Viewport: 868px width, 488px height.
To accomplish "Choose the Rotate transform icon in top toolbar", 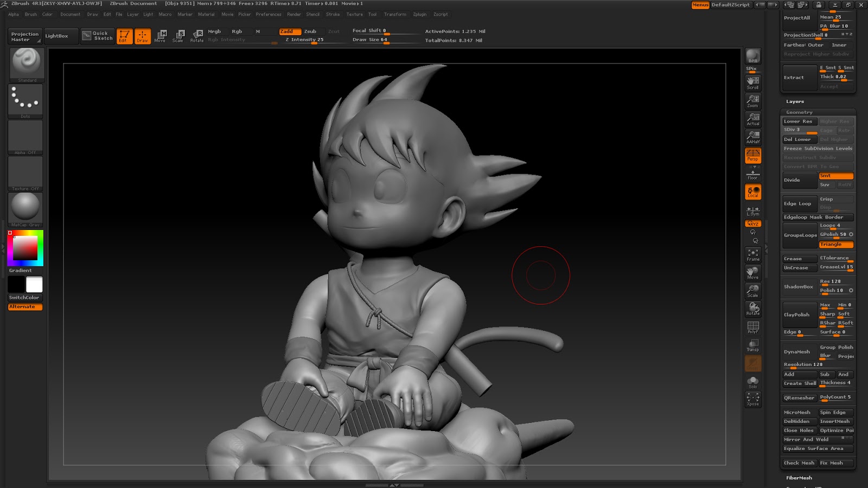I will pos(197,36).
